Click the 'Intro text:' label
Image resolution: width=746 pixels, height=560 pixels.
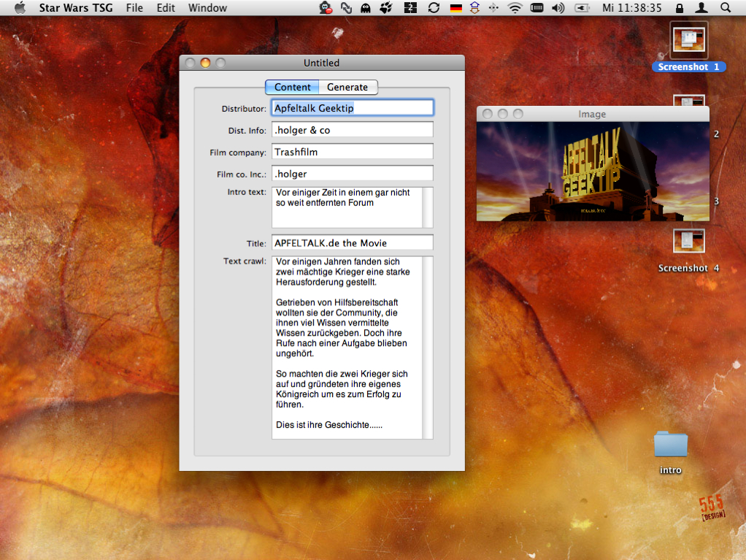(247, 192)
